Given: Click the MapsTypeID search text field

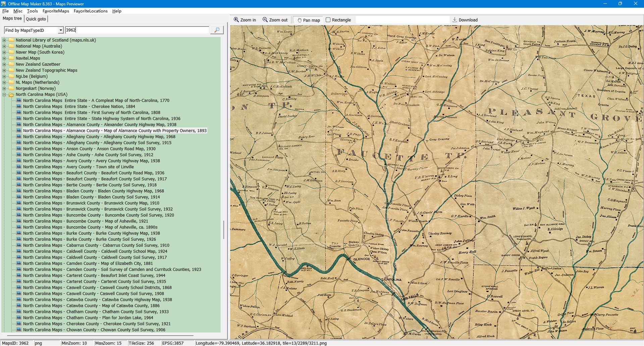Looking at the screenshot, I should [137, 30].
